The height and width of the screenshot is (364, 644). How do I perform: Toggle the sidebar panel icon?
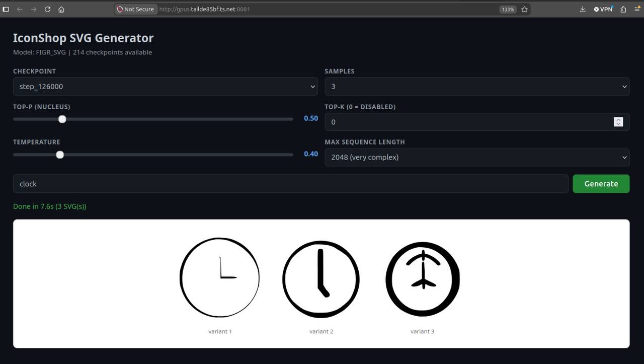6,9
